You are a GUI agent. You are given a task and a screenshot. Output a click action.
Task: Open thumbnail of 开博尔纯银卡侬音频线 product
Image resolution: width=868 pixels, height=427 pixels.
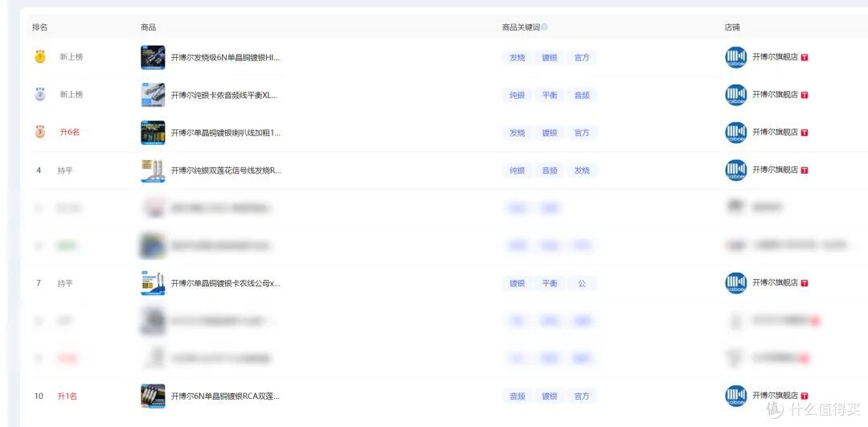pyautogui.click(x=153, y=95)
